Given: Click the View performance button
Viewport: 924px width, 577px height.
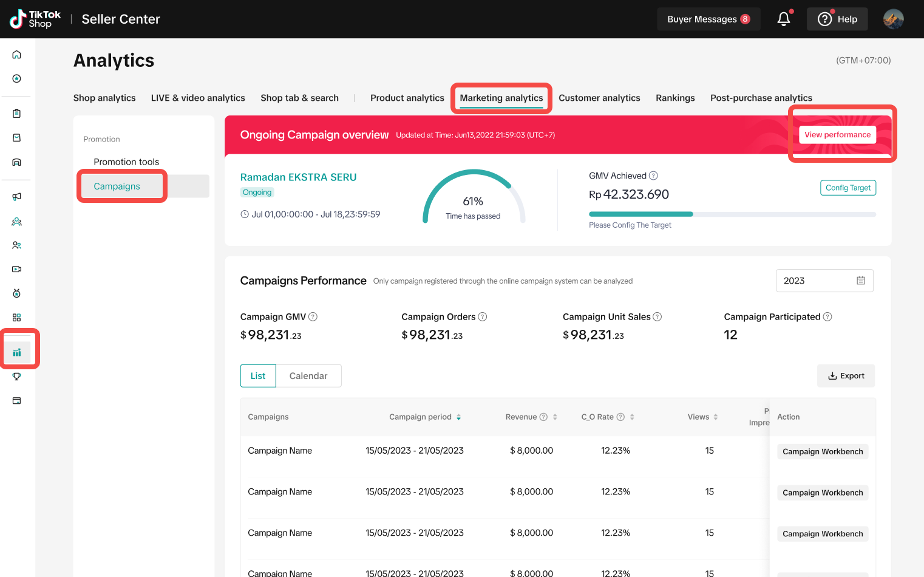Looking at the screenshot, I should click(x=837, y=135).
